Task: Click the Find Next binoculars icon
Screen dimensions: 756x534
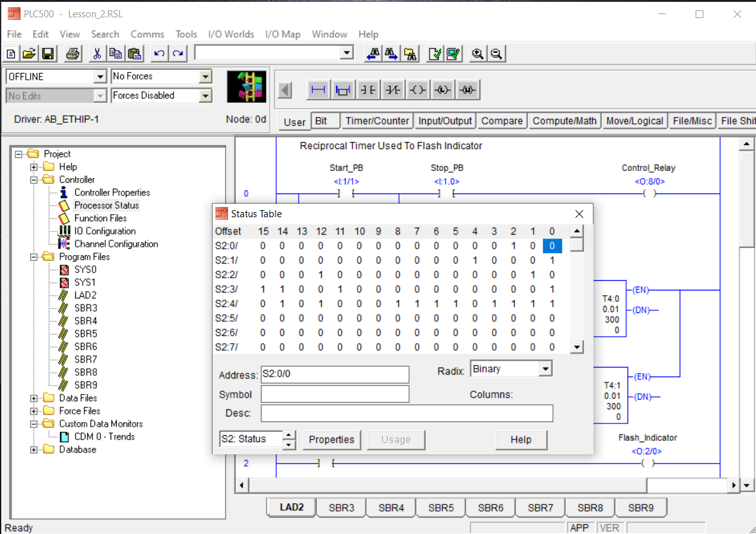Action: (x=391, y=53)
